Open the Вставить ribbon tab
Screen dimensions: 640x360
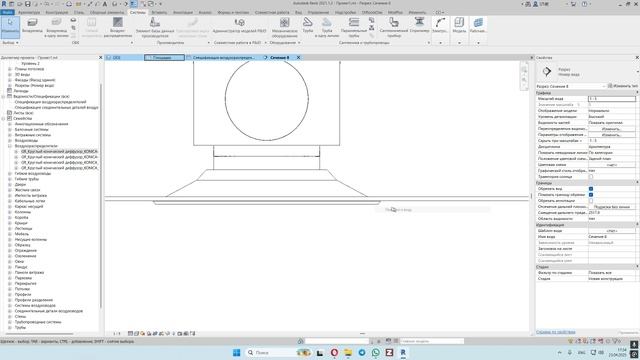coord(159,12)
